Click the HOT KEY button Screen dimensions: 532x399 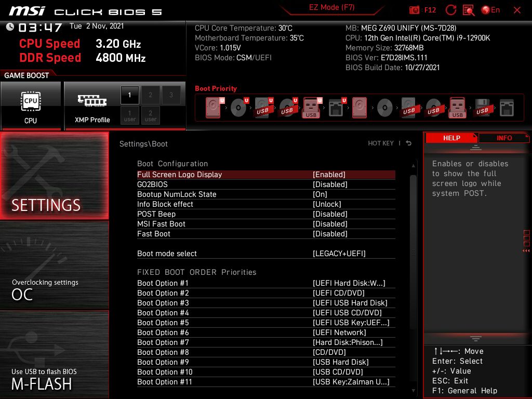(381, 143)
